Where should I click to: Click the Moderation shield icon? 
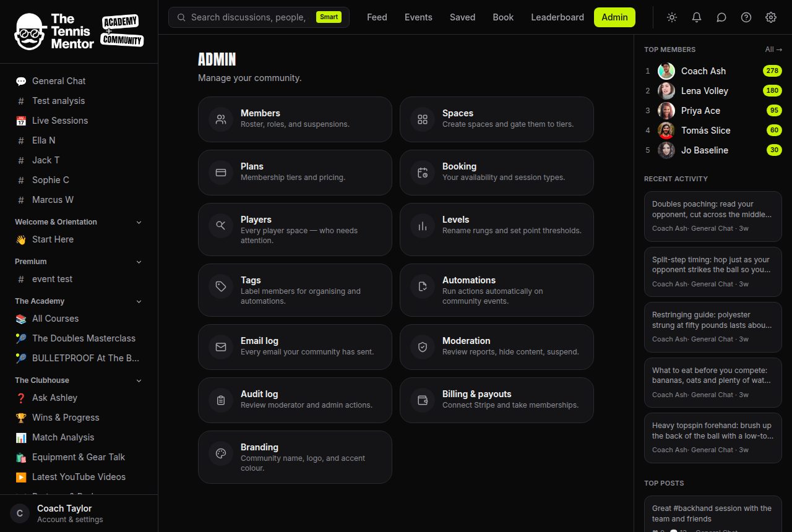(x=423, y=347)
